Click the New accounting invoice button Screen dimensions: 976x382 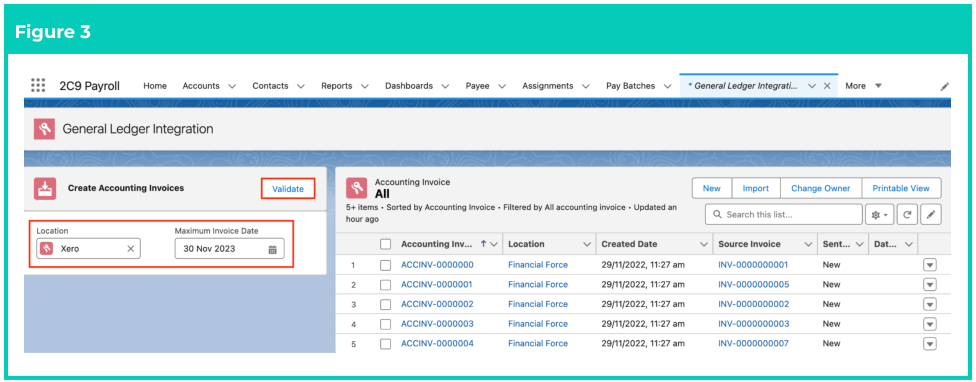click(711, 188)
